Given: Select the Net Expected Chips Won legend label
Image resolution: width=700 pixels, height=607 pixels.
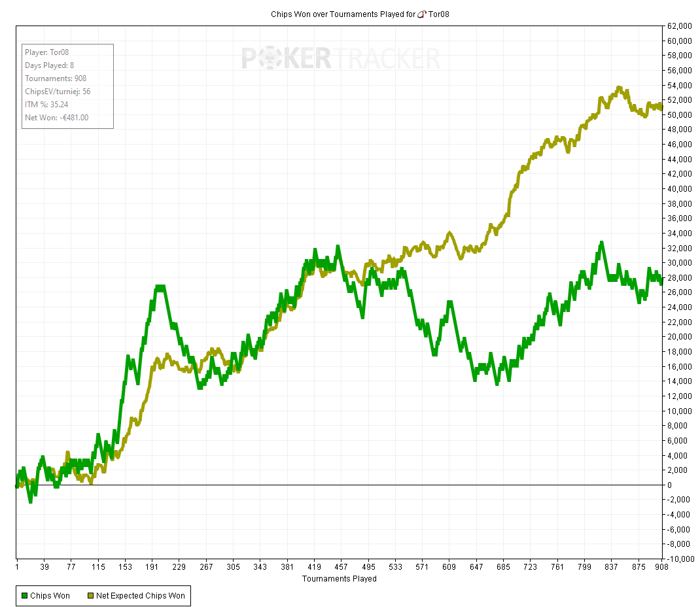Looking at the screenshot, I should coord(140,596).
